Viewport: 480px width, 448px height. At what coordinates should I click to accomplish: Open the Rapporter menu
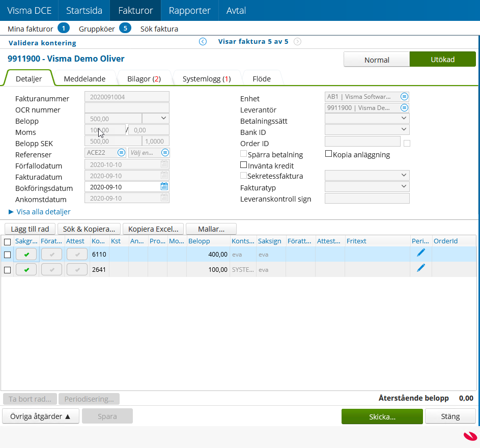click(189, 10)
